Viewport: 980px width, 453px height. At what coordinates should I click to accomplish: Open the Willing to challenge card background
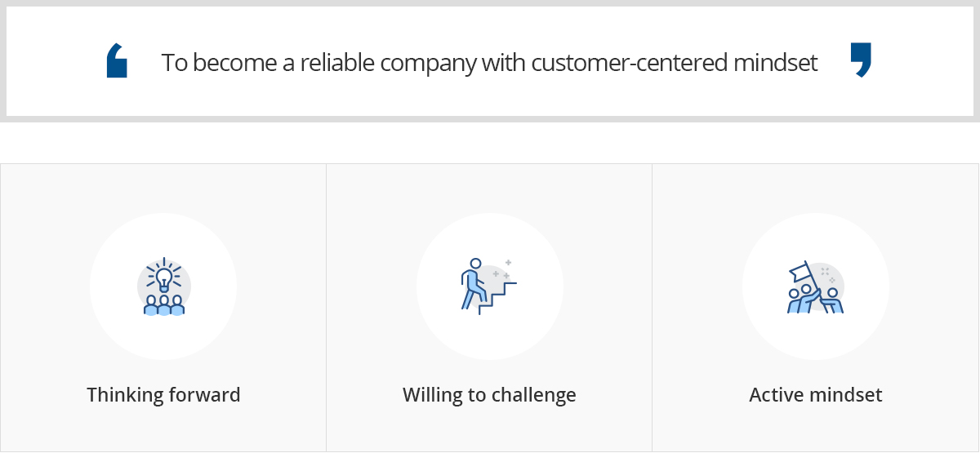(489, 308)
